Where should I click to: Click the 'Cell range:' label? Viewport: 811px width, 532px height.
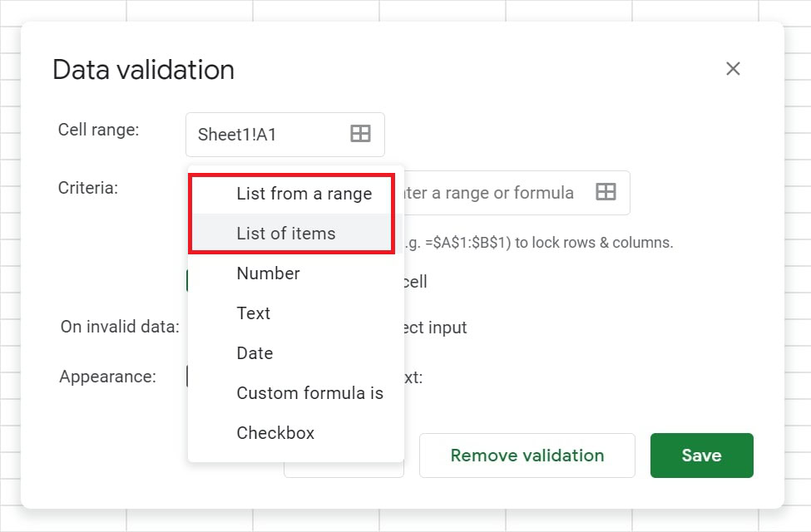tap(98, 130)
